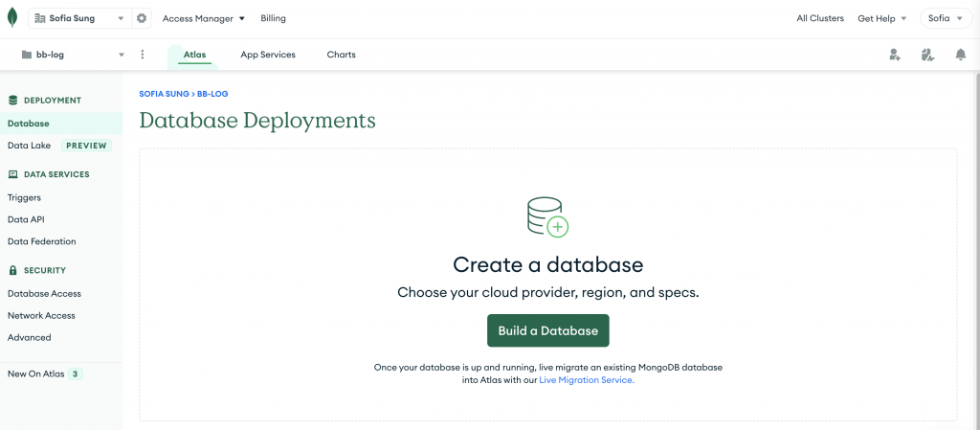Click the Data Services section icon

[x=13, y=174]
